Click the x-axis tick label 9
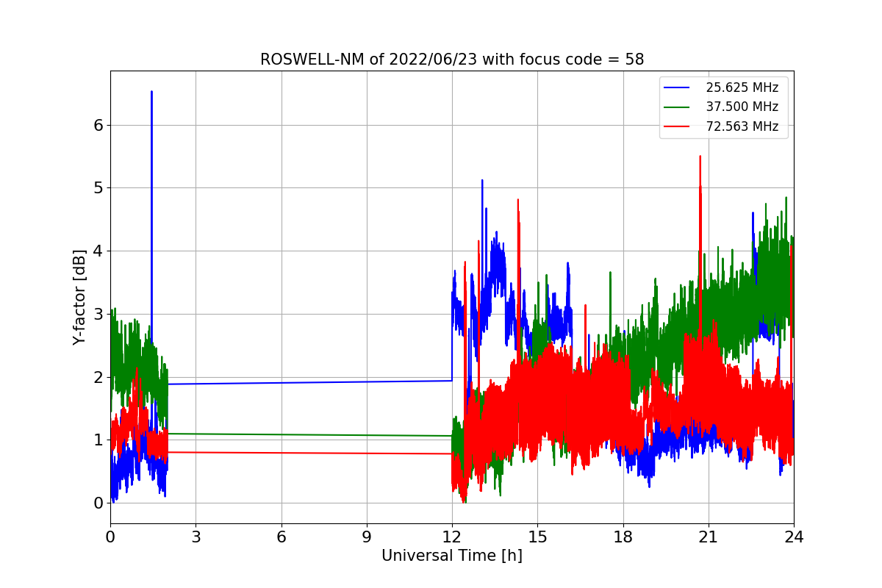882x588 pixels. 367,537
